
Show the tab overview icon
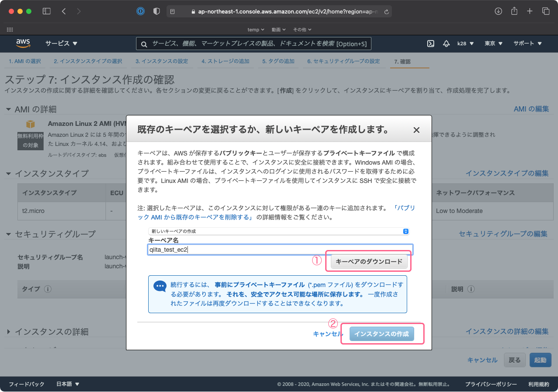point(546,11)
